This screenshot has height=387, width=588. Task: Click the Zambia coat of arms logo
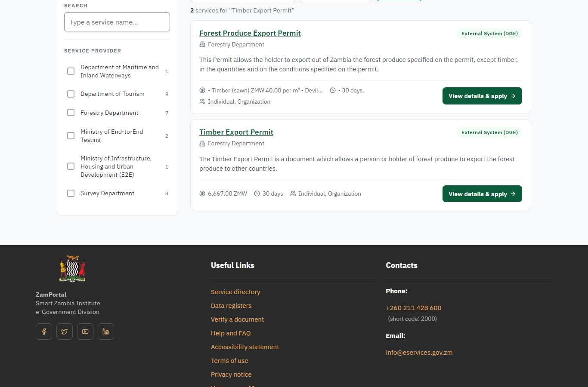[x=72, y=269]
